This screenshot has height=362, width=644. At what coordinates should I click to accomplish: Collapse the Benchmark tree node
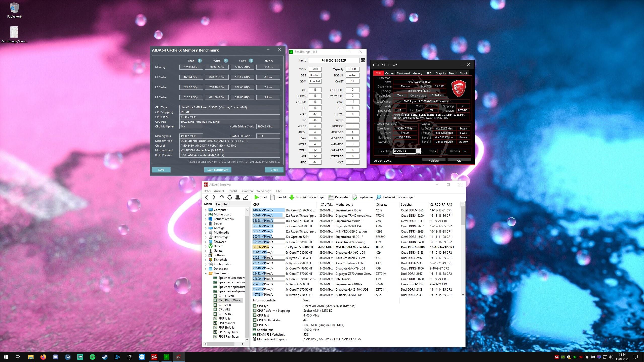(206, 273)
